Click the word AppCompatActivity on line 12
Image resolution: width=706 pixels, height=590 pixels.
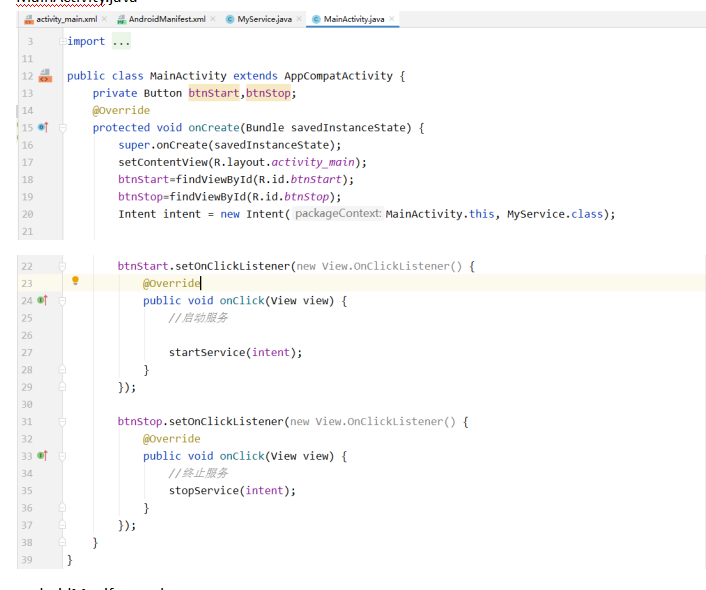coord(338,76)
